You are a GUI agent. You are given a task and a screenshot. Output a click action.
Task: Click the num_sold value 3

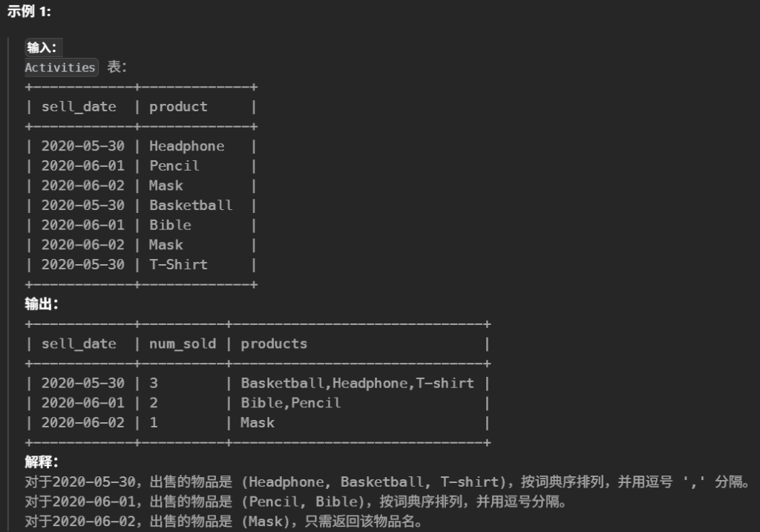[x=154, y=384]
